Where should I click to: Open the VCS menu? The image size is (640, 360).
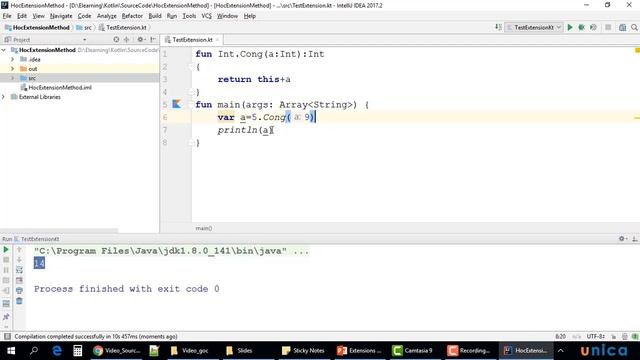207,16
